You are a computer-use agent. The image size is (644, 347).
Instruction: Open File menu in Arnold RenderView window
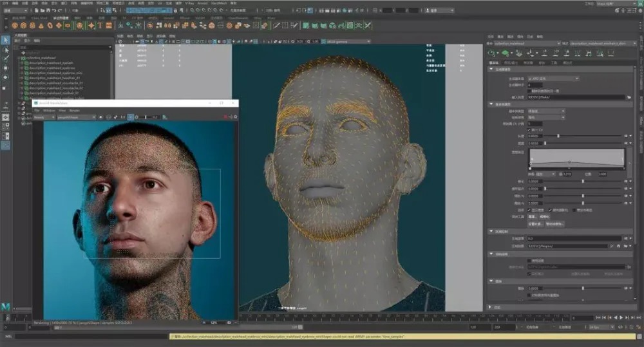(37, 111)
